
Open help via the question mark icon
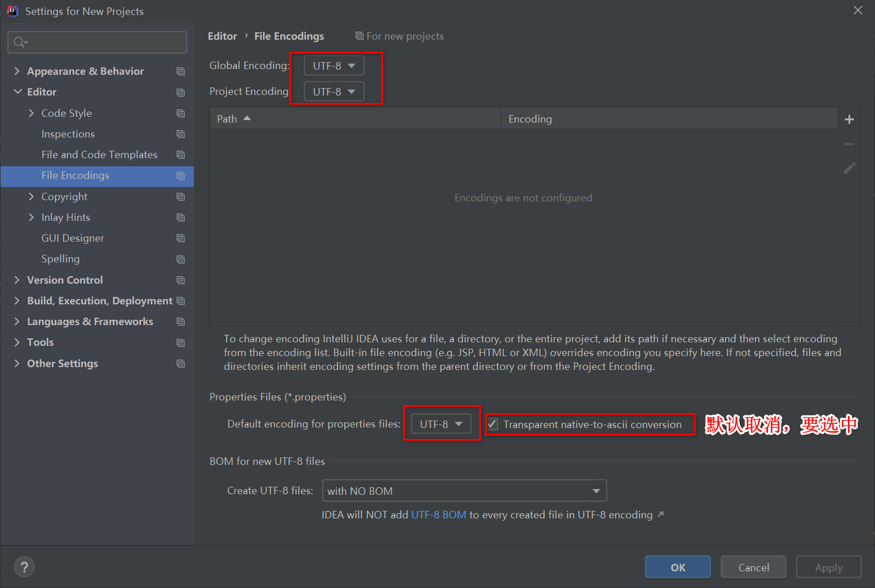pos(24,567)
